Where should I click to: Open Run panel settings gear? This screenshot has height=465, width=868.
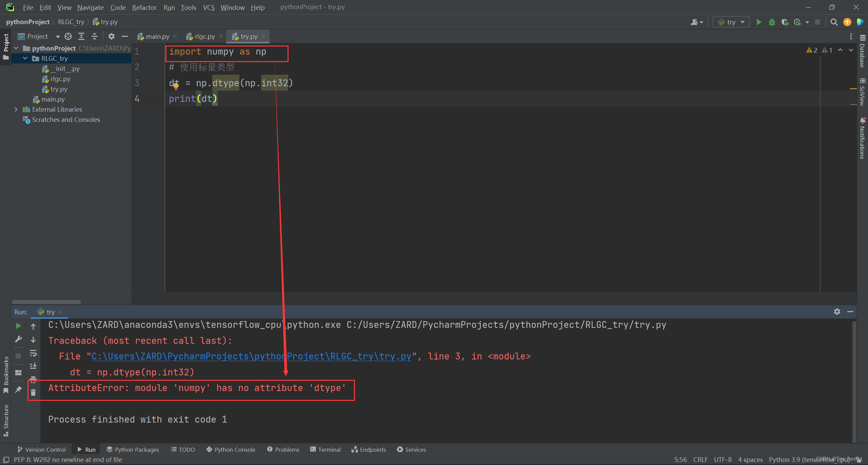(837, 312)
